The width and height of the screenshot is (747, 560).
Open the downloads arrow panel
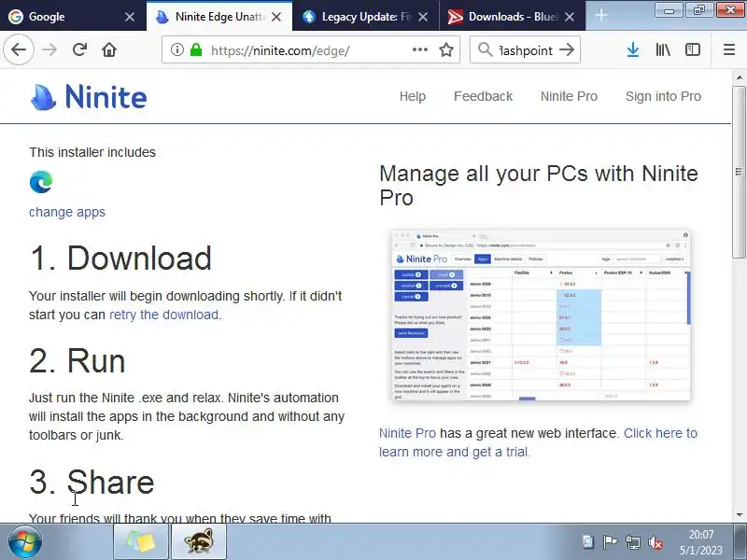coord(633,49)
